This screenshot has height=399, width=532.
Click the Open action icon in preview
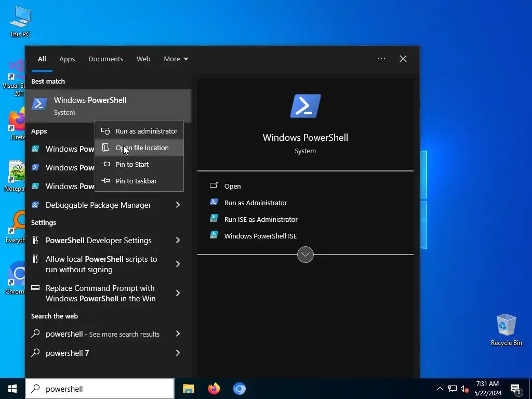tap(214, 185)
